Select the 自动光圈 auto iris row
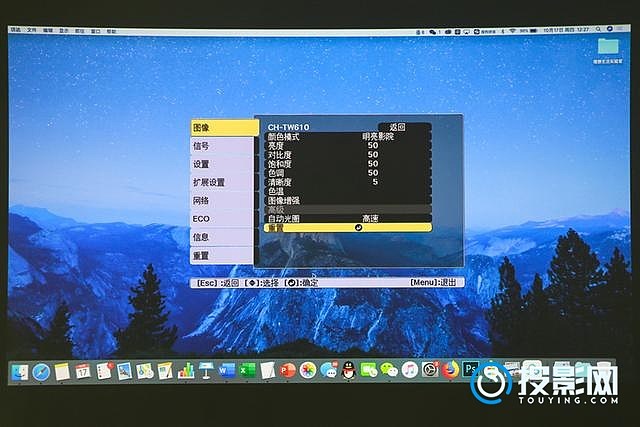 coord(348,218)
